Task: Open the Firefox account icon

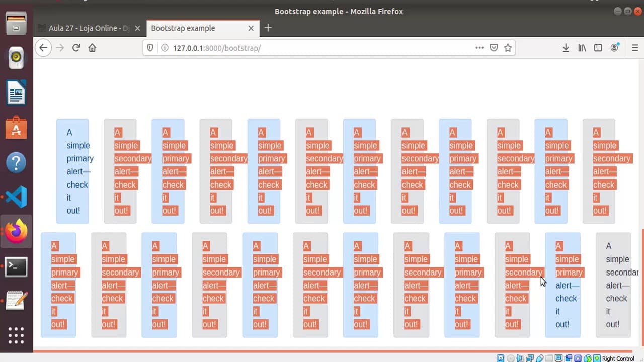Action: [x=615, y=48]
